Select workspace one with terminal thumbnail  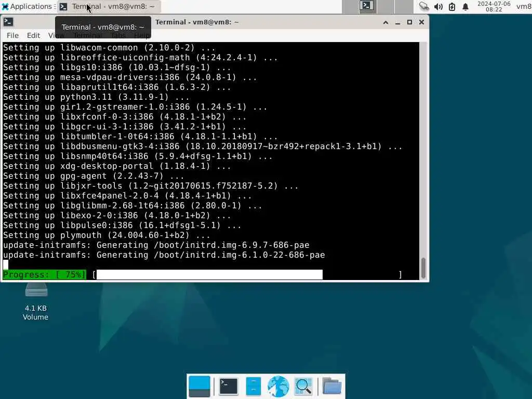[367, 6]
